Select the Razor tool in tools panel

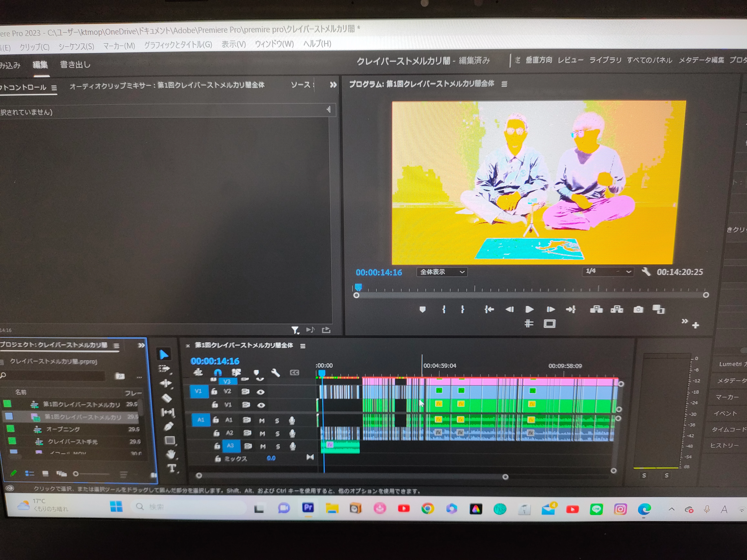click(x=167, y=398)
